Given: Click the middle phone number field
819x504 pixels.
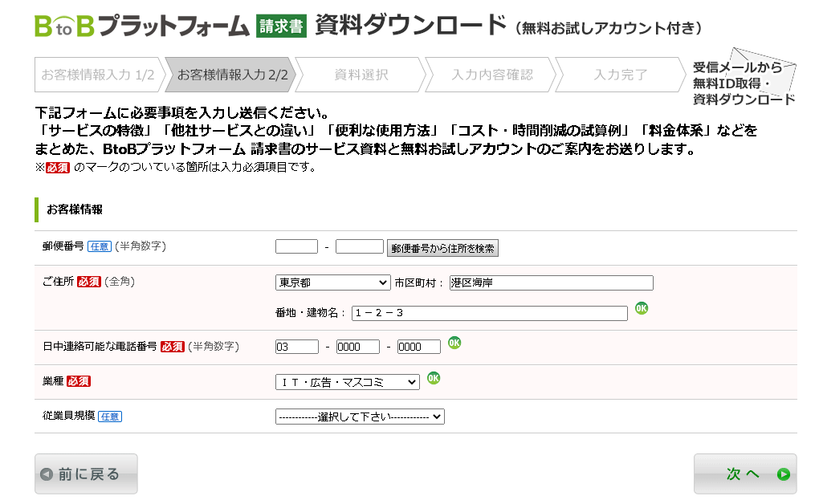Looking at the screenshot, I should pos(358,347).
